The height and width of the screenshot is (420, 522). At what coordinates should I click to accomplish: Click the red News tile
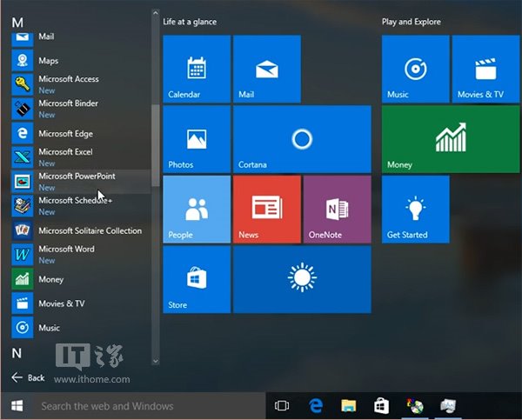coord(266,209)
